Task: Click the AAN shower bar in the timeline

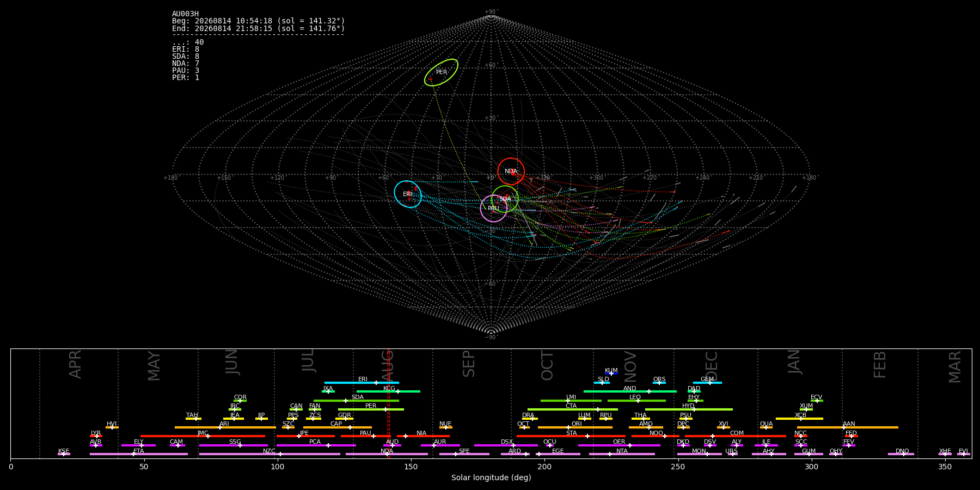Action: (x=848, y=427)
